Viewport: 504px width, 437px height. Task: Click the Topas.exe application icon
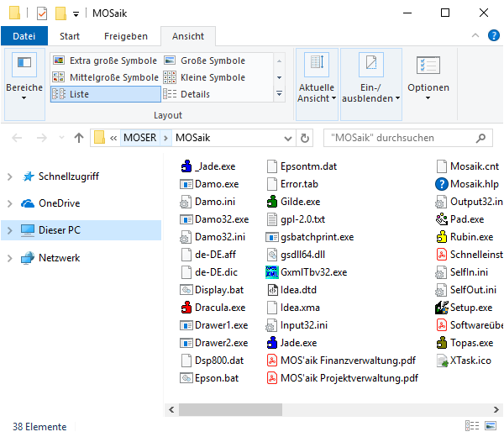[x=441, y=343]
